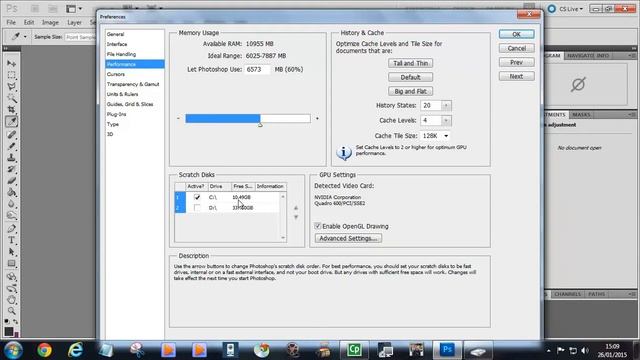This screenshot has width=640, height=360.
Task: Select the Rectangular Marquee tool
Action: click(x=11, y=75)
